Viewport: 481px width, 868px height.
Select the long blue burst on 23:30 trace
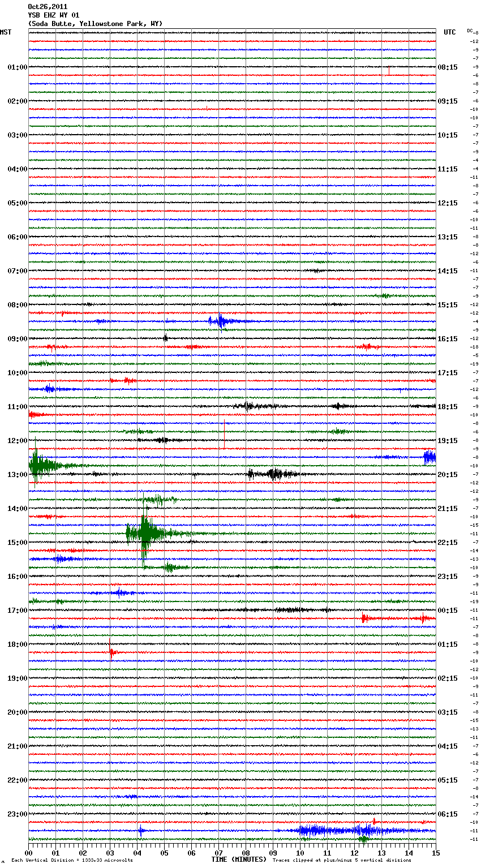[x=334, y=831]
